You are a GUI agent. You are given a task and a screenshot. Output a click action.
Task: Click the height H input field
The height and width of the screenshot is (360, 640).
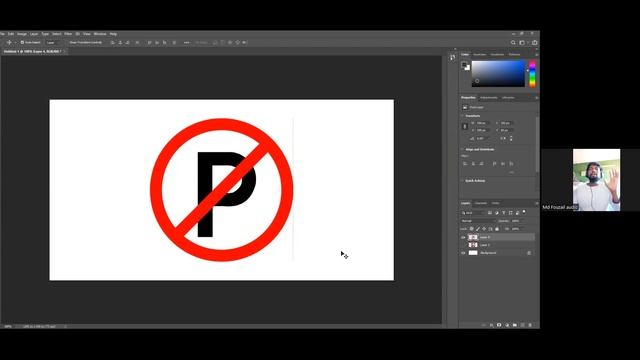tap(482, 130)
